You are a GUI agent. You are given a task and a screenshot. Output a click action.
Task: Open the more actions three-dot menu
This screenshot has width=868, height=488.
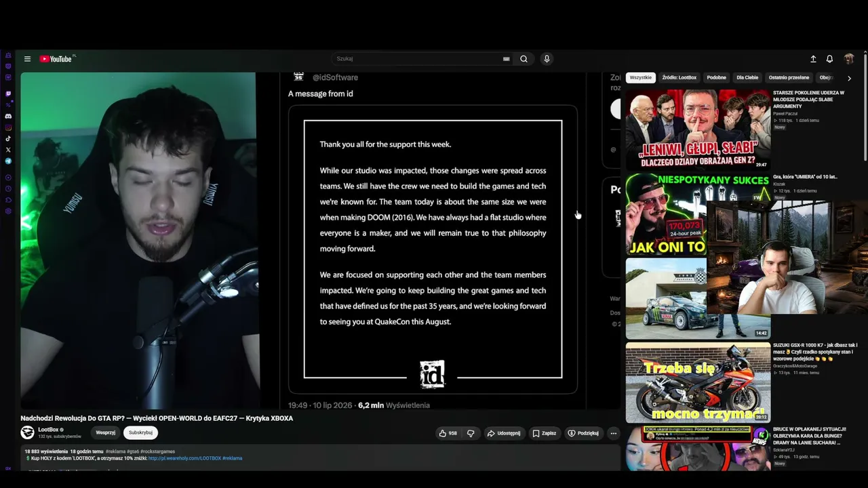click(x=613, y=433)
